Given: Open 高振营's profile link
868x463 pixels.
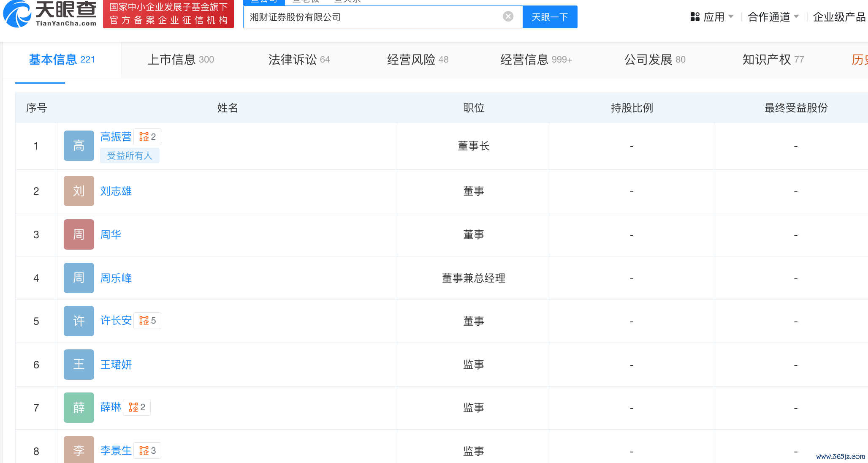Looking at the screenshot, I should point(116,136).
